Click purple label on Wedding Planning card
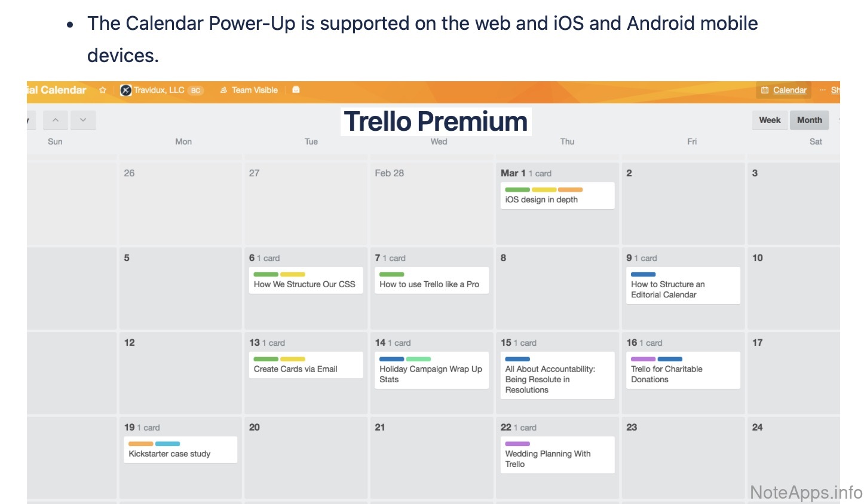The width and height of the screenshot is (864, 504). pyautogui.click(x=517, y=444)
